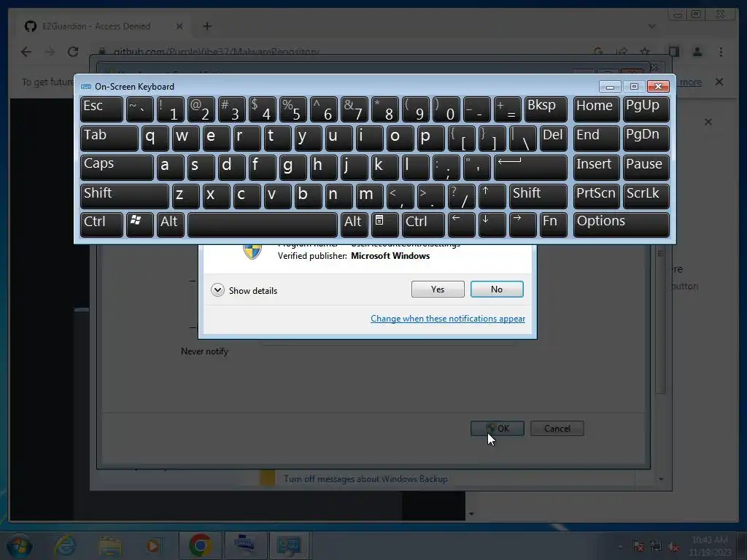
Task: Tap the 1 key on keyboard
Action: (x=170, y=109)
